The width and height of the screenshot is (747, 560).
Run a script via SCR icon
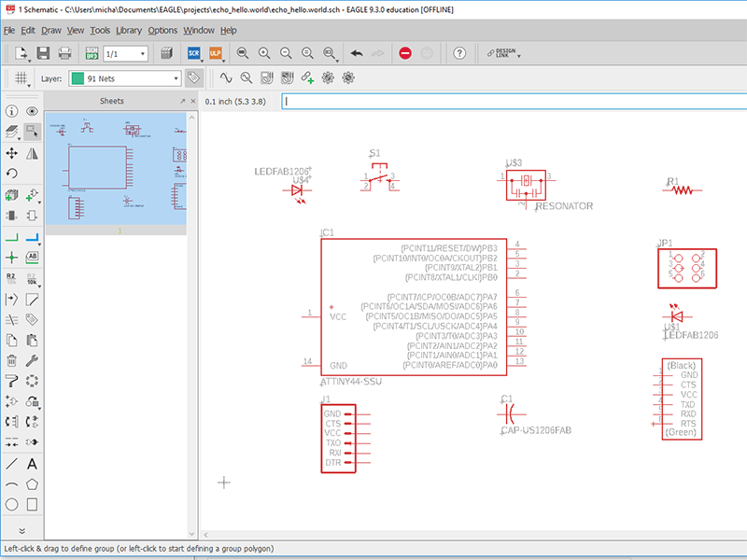(193, 53)
